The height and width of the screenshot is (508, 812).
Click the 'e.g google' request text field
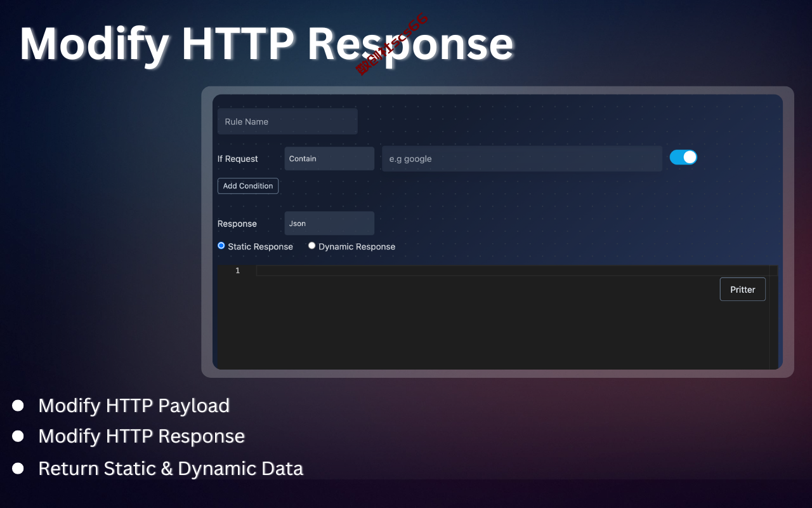pos(522,159)
